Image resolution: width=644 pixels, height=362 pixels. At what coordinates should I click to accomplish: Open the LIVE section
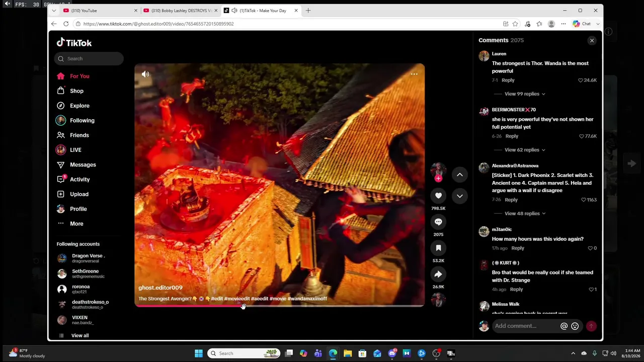click(69, 150)
